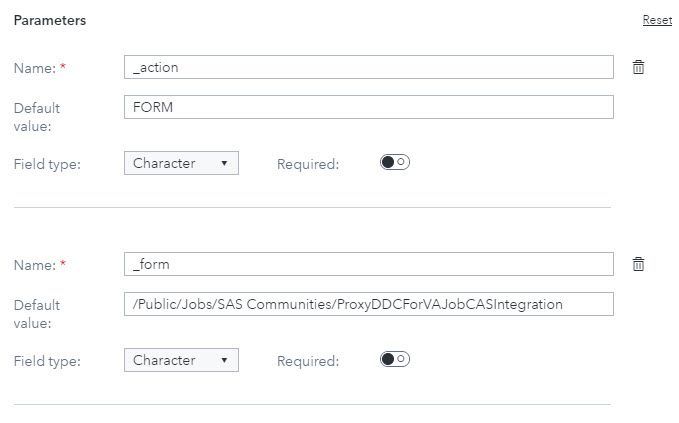
Task: Click the Name field containing _action
Action: 368,67
